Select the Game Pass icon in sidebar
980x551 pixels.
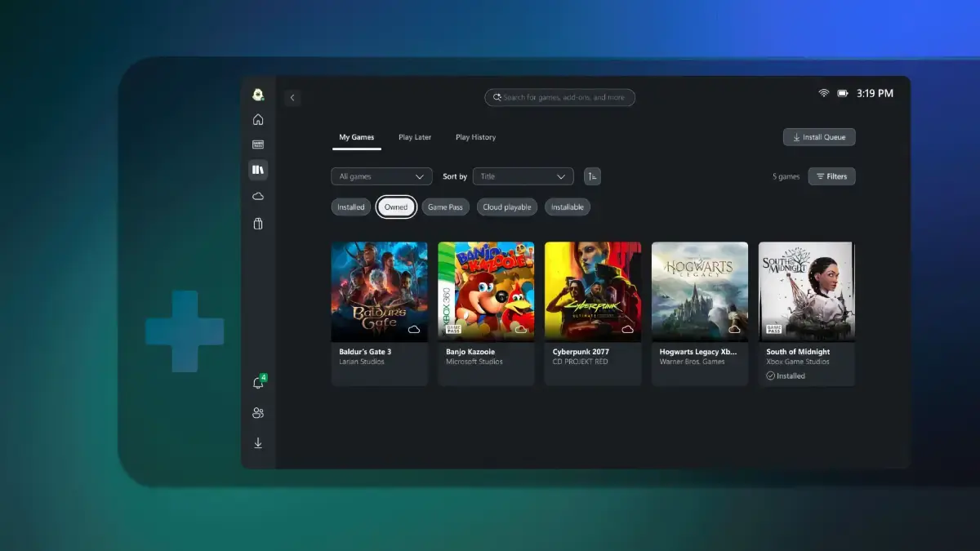(258, 144)
